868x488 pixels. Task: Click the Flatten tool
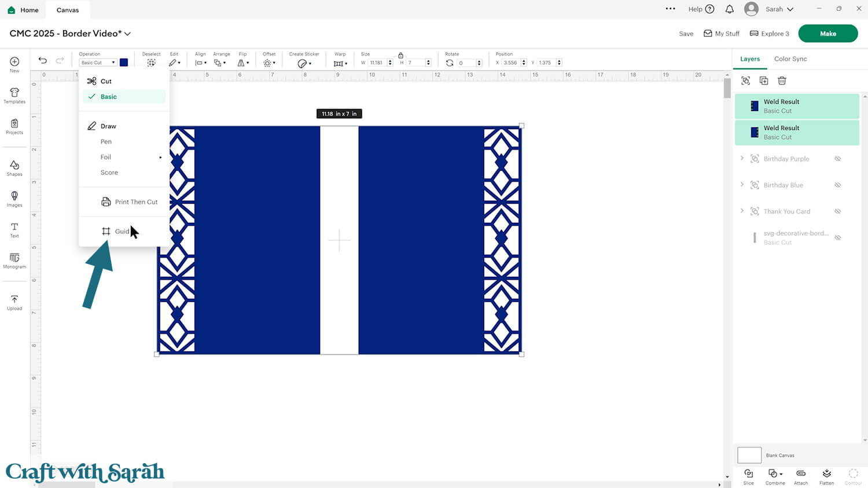pos(826,476)
